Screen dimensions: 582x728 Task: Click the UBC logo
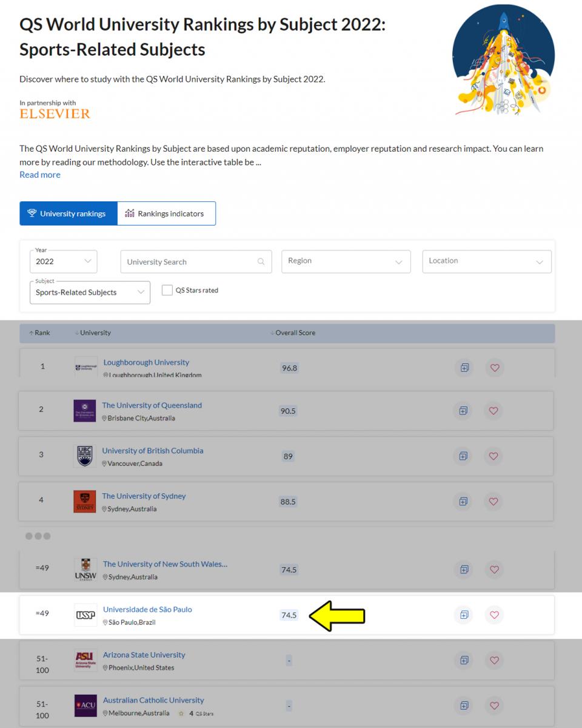tap(84, 456)
